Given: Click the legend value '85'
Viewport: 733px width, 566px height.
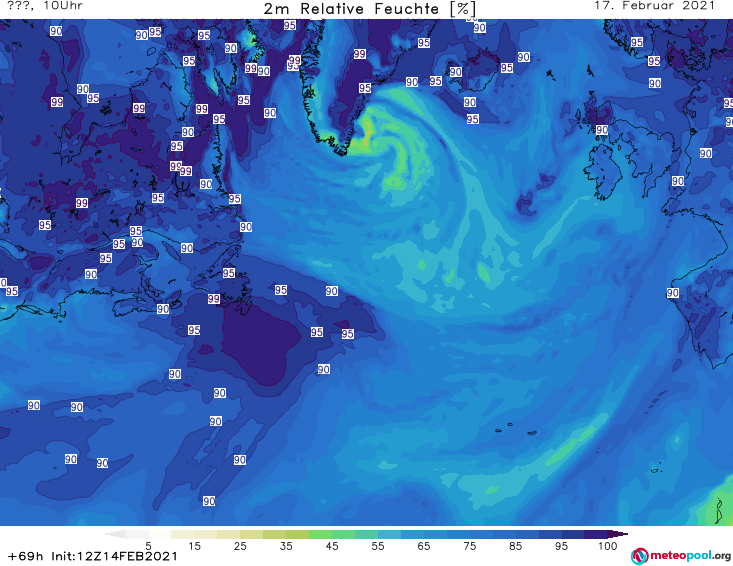Looking at the screenshot, I should (x=515, y=546).
